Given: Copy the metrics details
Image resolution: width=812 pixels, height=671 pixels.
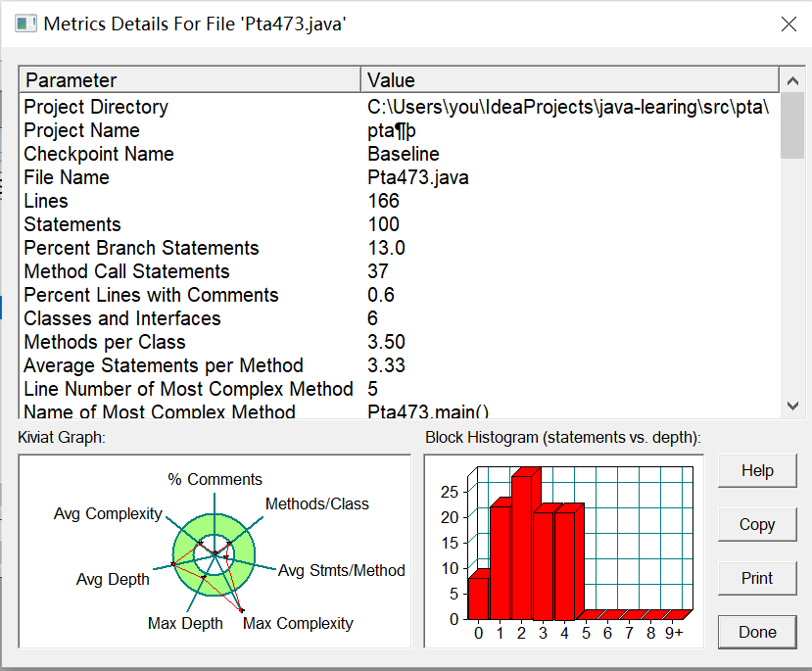Looking at the screenshot, I should pos(756,524).
